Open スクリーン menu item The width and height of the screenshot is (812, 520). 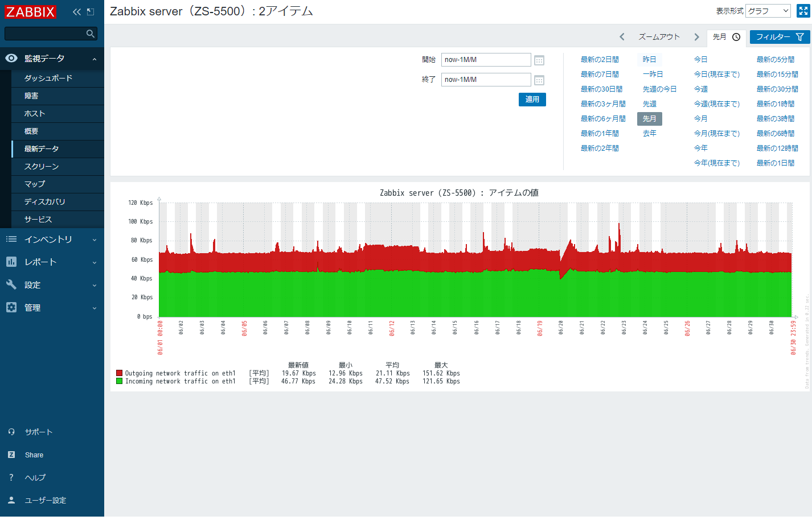tap(58, 167)
